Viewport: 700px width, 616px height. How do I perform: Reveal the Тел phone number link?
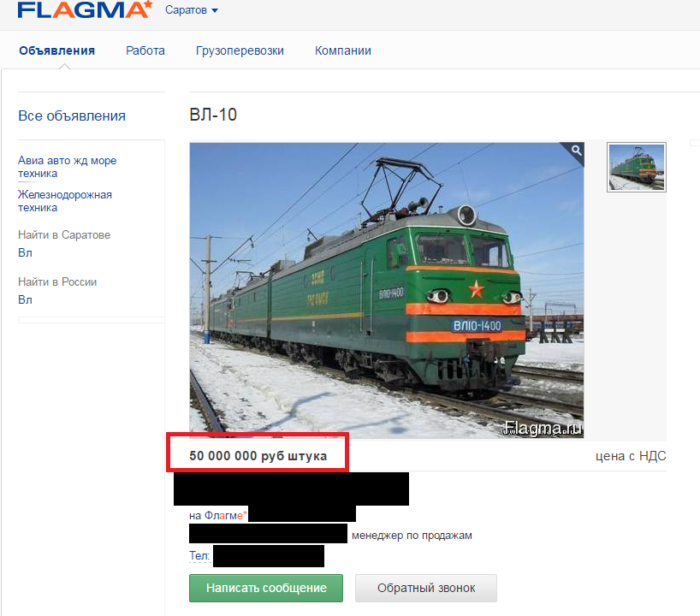pos(199,556)
